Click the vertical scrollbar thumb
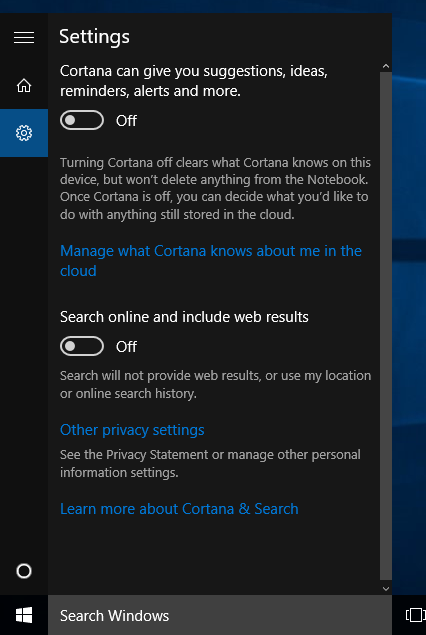 point(386,326)
